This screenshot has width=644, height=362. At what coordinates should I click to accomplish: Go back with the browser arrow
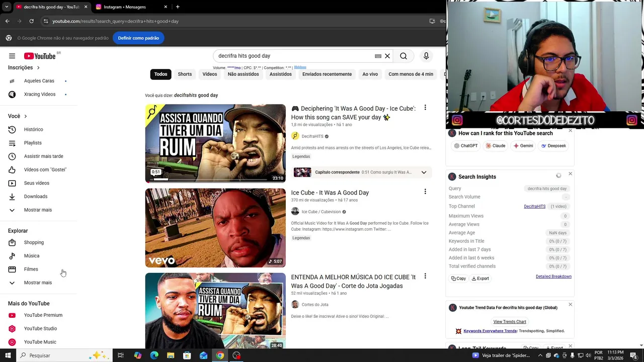[x=7, y=21]
